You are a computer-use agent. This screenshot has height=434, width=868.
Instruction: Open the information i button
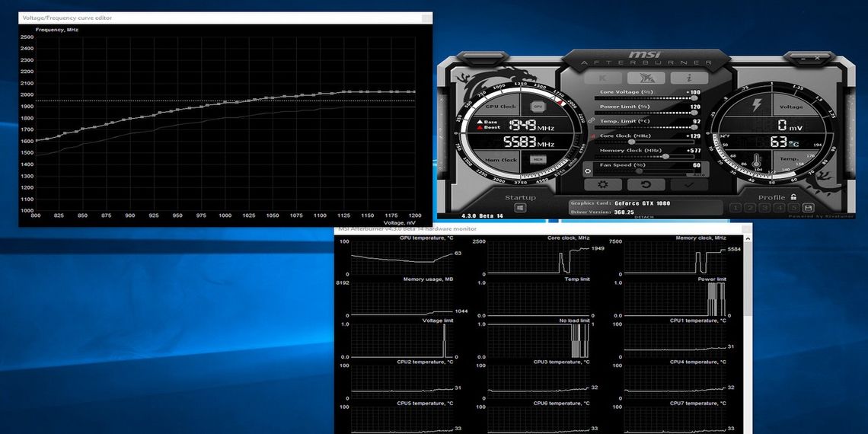(x=689, y=78)
